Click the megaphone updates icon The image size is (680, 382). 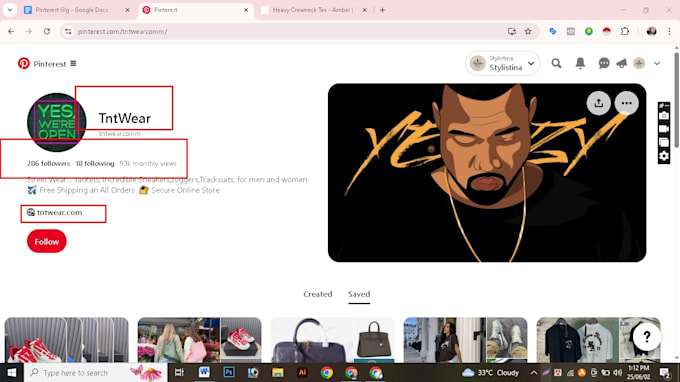pyautogui.click(x=621, y=63)
